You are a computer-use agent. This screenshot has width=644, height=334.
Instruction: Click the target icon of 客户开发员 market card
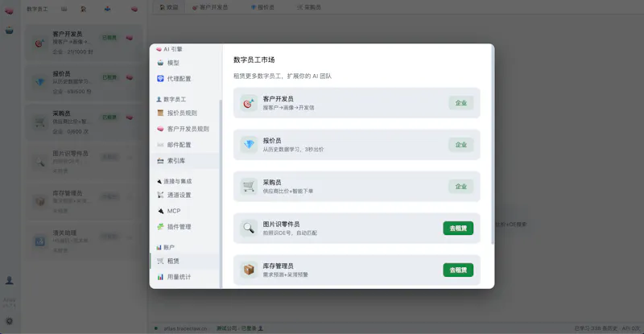click(x=249, y=103)
